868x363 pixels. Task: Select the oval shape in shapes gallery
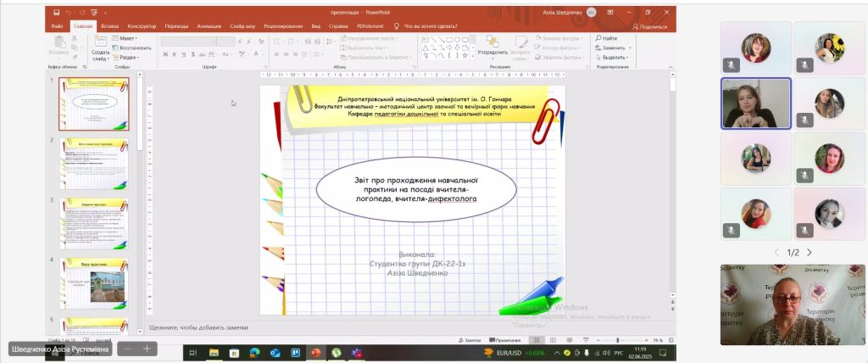click(x=457, y=39)
